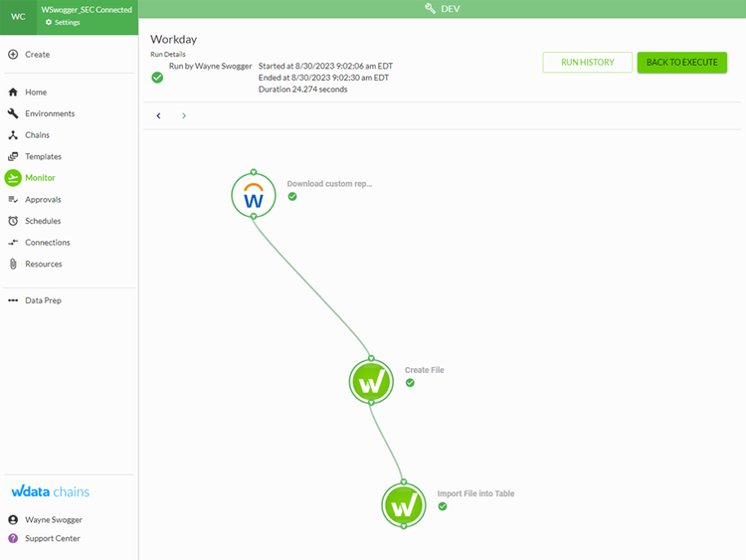This screenshot has width=746, height=560.
Task: Click the Data Prep three-dots icon
Action: click(13, 300)
